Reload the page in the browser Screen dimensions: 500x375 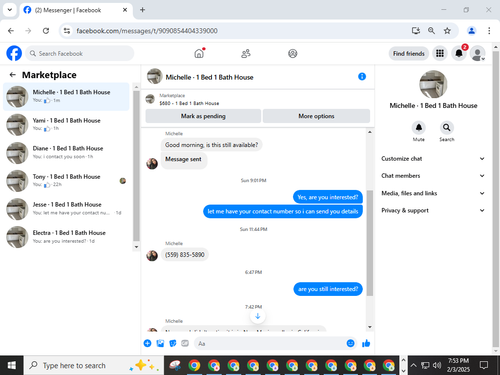(x=46, y=31)
